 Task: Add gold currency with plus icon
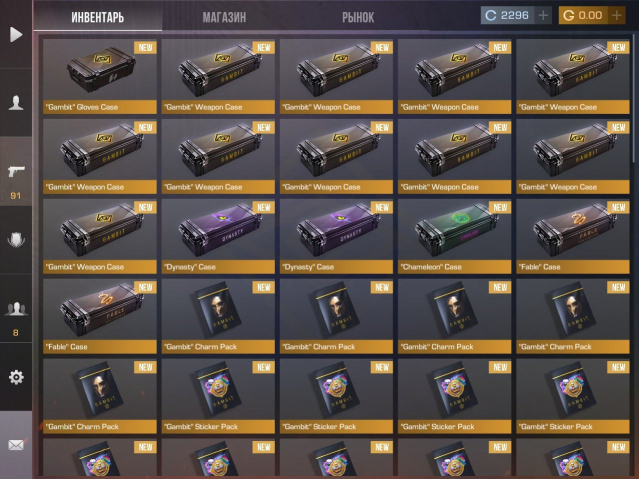click(x=617, y=15)
